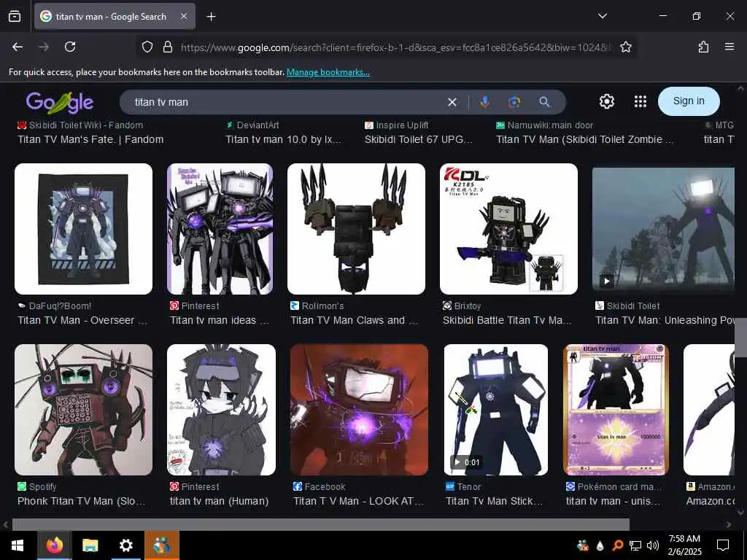747x560 pixels.
Task: Click the Titan Tv Man Stick caption
Action: pos(494,502)
